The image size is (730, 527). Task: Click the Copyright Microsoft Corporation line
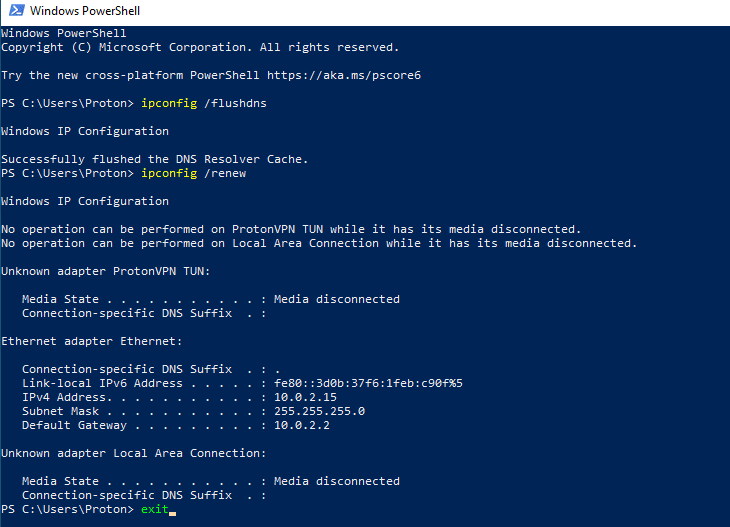click(200, 47)
